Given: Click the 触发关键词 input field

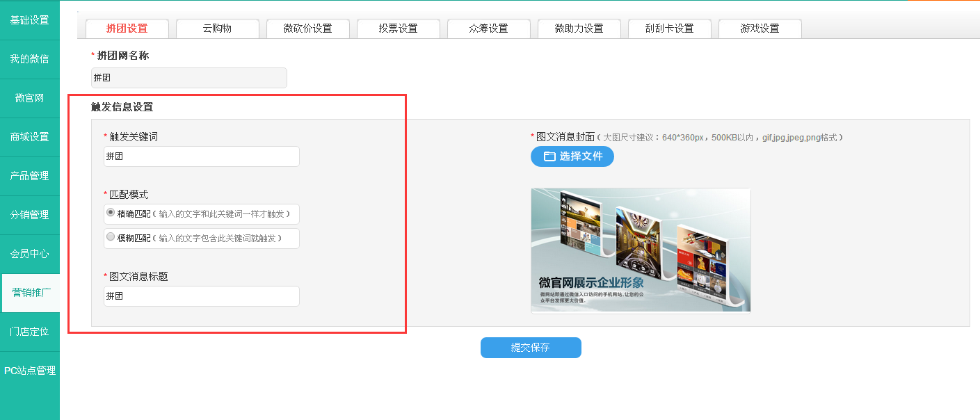Looking at the screenshot, I should click(x=201, y=156).
